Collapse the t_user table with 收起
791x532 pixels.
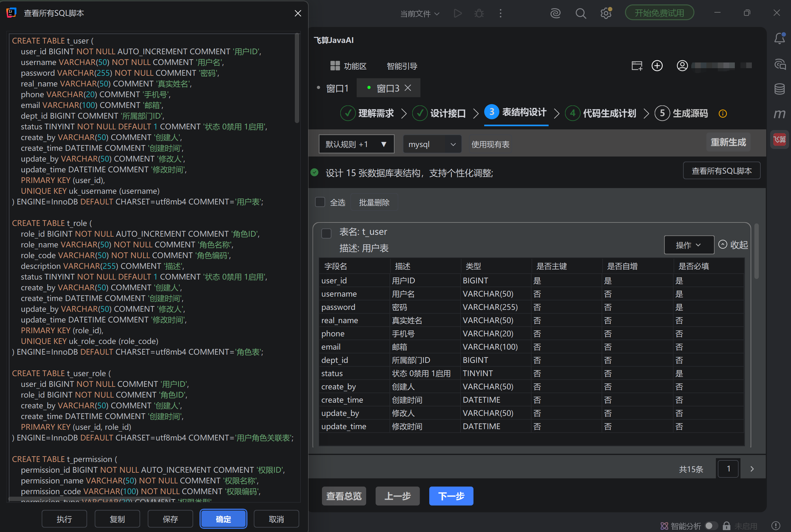point(733,245)
